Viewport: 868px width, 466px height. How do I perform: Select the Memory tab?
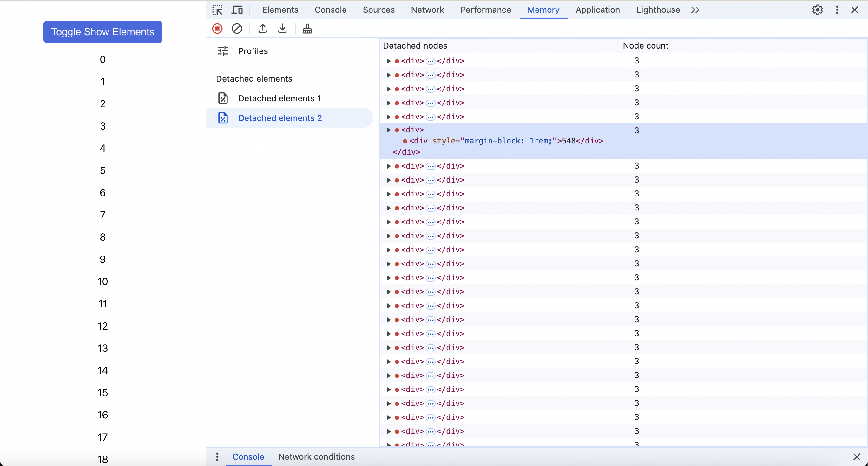[543, 10]
